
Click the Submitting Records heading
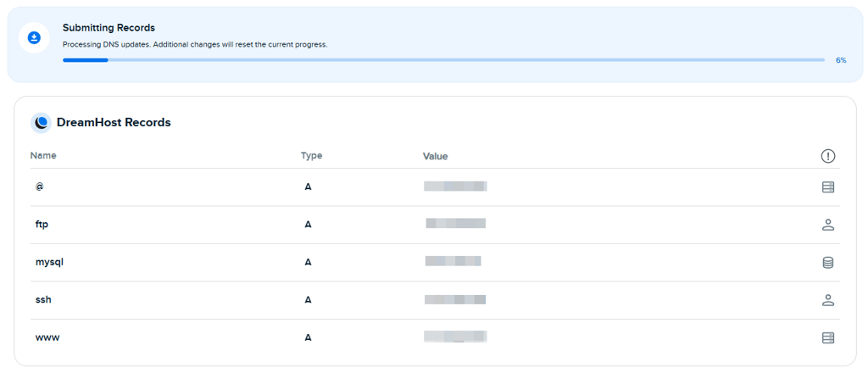point(108,27)
